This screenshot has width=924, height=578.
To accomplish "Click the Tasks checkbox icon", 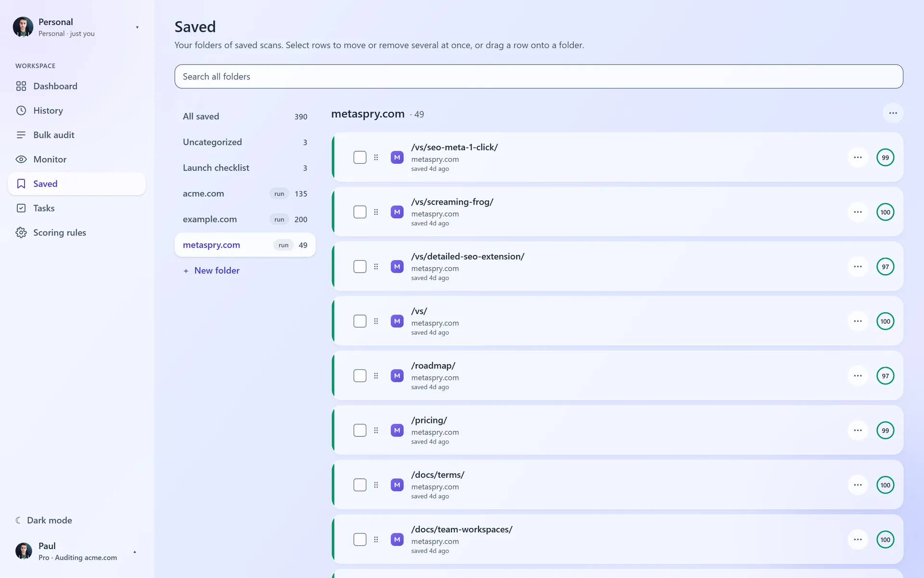I will coord(21,208).
